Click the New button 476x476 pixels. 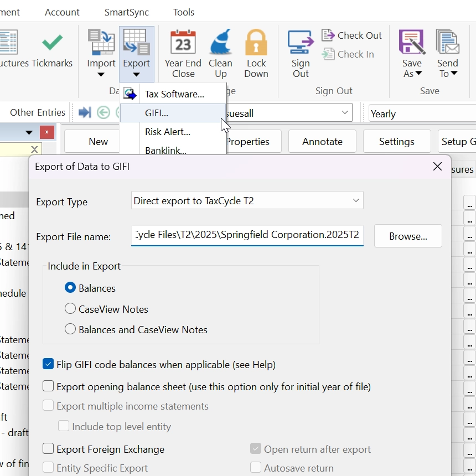tap(92, 141)
